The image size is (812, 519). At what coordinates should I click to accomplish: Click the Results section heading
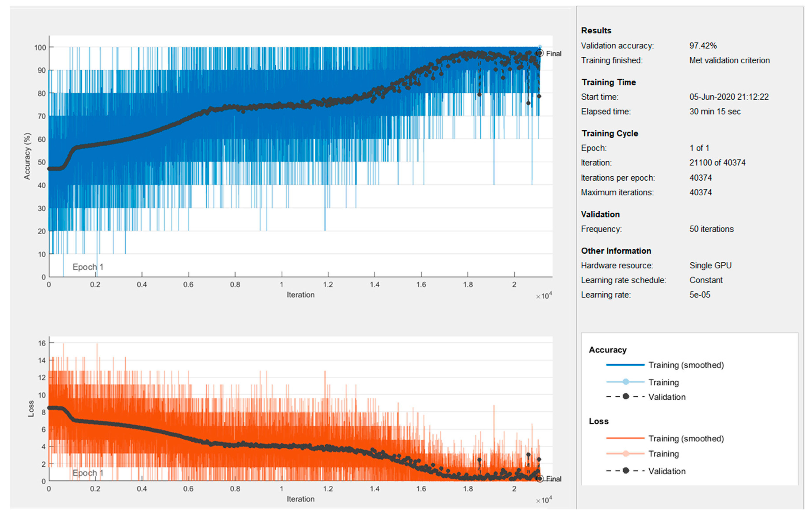coord(596,30)
